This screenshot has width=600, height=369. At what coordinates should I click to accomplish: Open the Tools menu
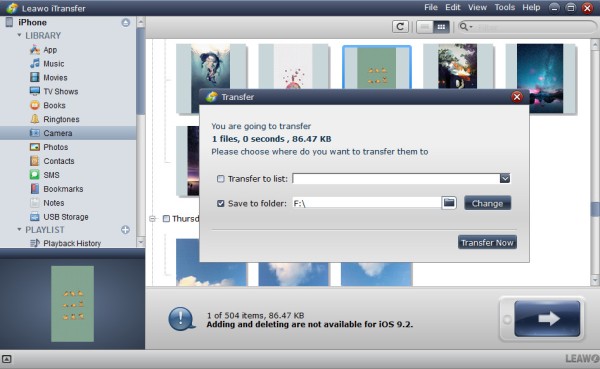pos(504,7)
